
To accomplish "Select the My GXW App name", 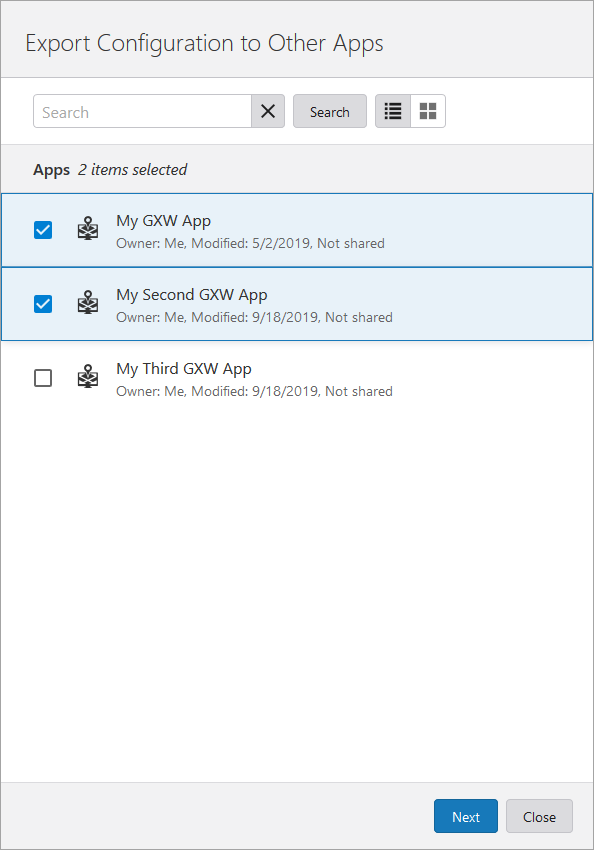I will click(x=163, y=220).
